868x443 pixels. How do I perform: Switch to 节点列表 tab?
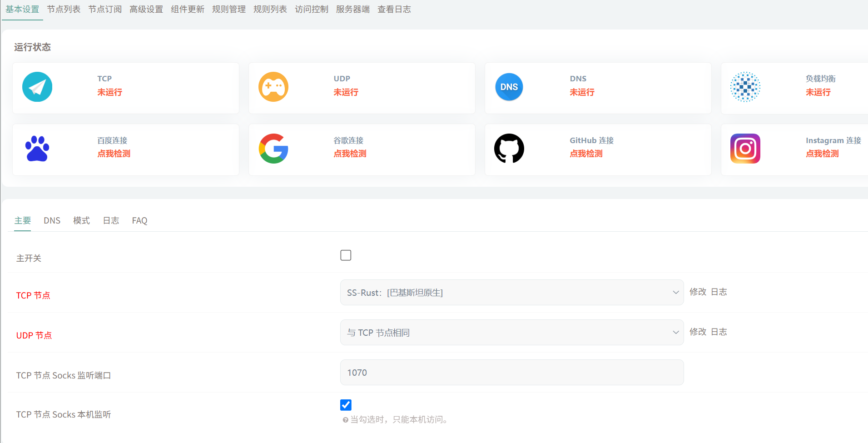point(64,9)
